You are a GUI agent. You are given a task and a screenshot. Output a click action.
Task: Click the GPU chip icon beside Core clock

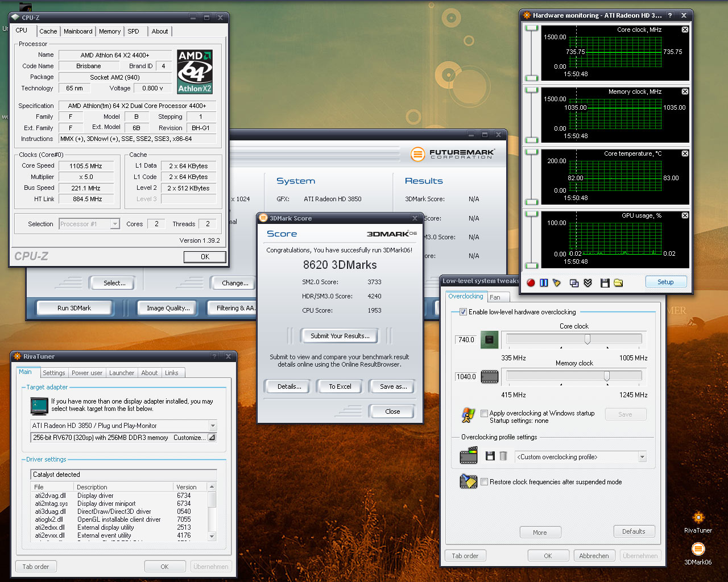489,339
